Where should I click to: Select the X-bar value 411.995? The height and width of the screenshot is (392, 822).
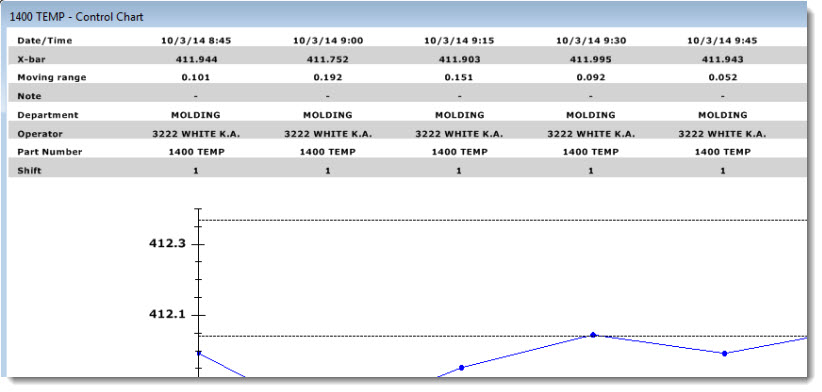click(591, 59)
